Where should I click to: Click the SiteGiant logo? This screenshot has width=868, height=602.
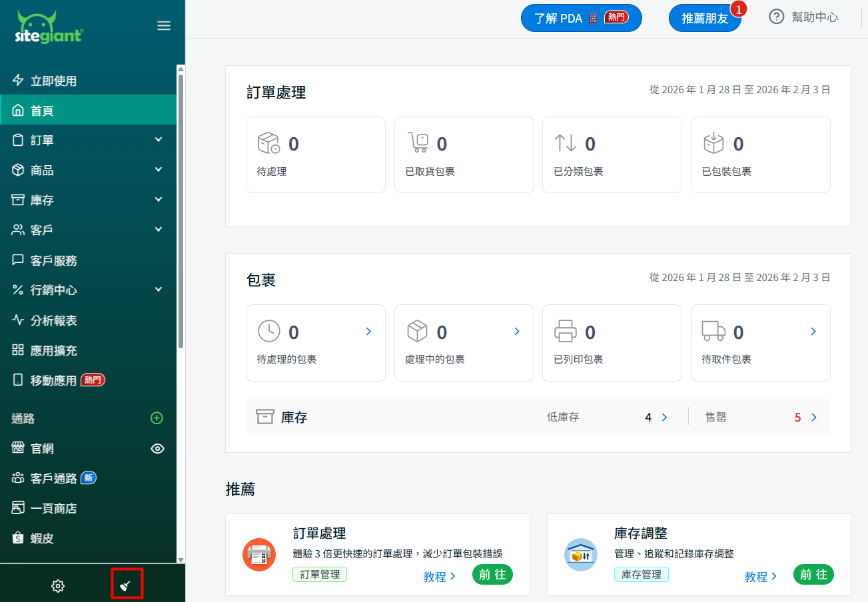click(49, 27)
